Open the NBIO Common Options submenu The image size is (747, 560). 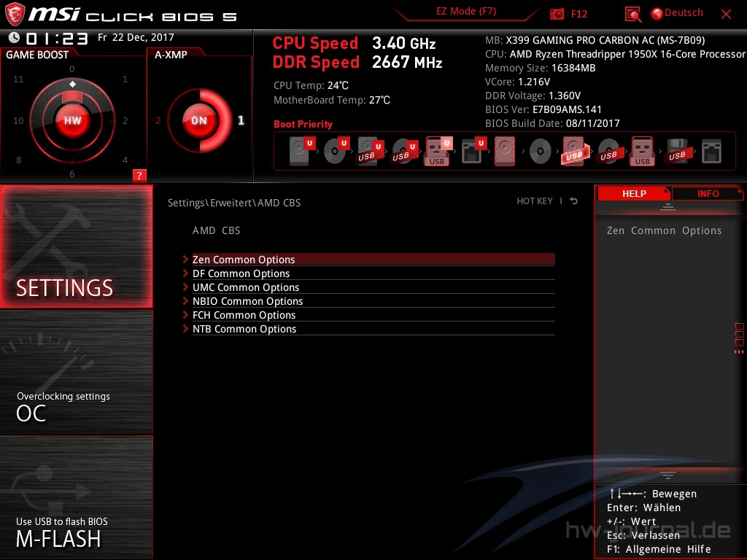[373, 301]
